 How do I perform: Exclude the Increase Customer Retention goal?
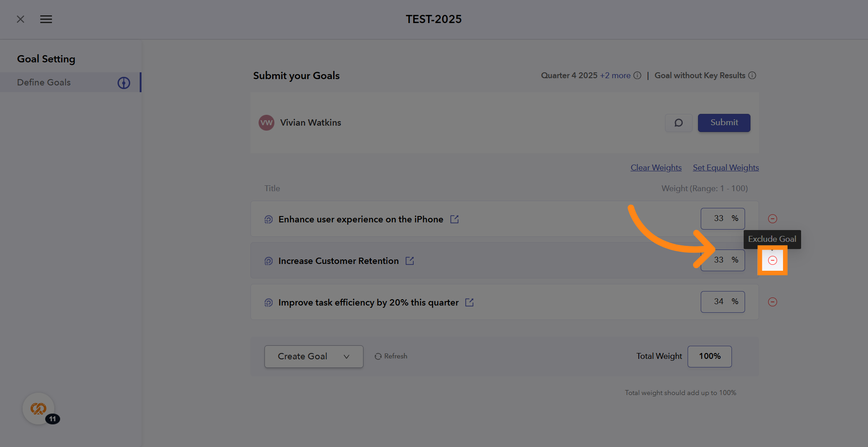point(773,260)
